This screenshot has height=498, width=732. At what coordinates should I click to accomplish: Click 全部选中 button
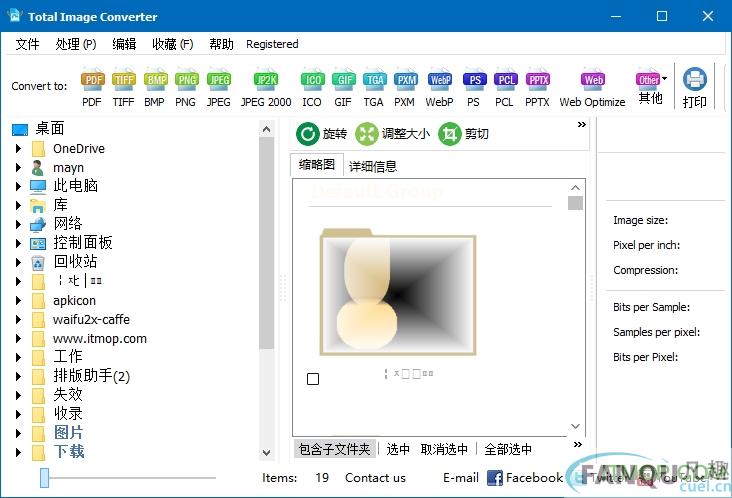pyautogui.click(x=508, y=449)
